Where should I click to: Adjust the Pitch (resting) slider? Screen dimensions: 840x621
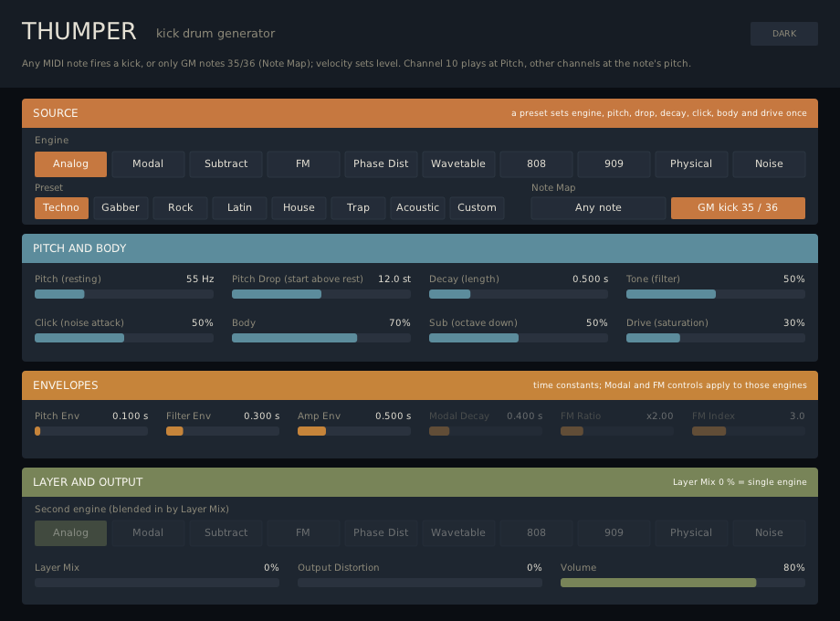tap(124, 294)
